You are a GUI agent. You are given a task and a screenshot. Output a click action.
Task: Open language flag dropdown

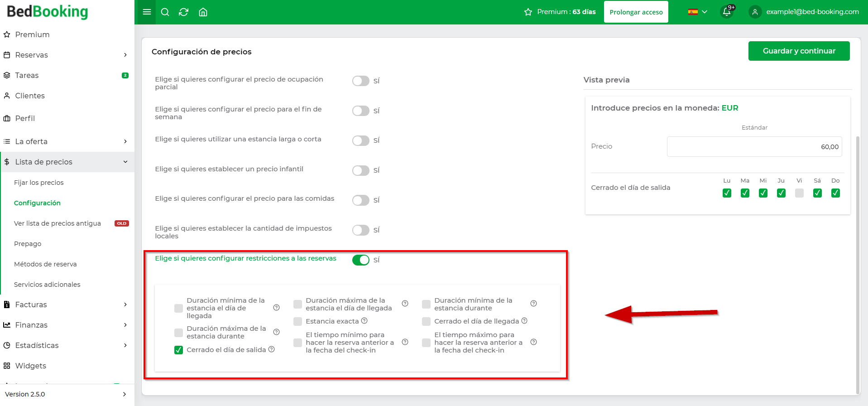697,12
